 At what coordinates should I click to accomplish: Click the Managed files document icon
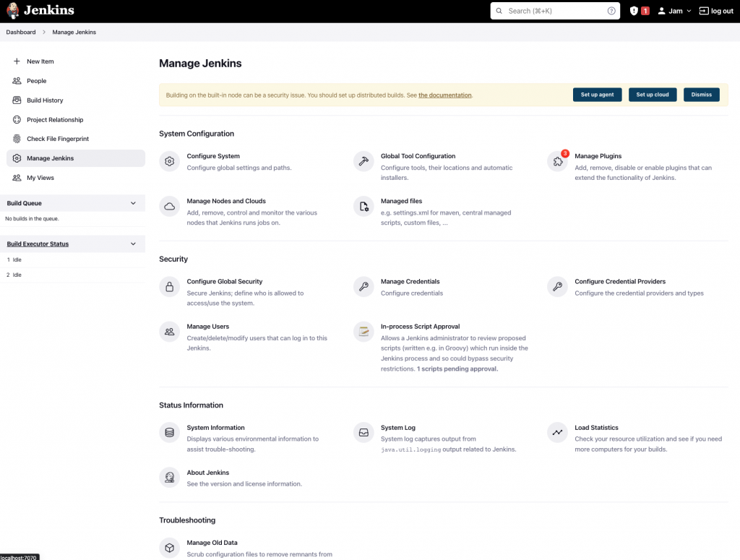[363, 207]
